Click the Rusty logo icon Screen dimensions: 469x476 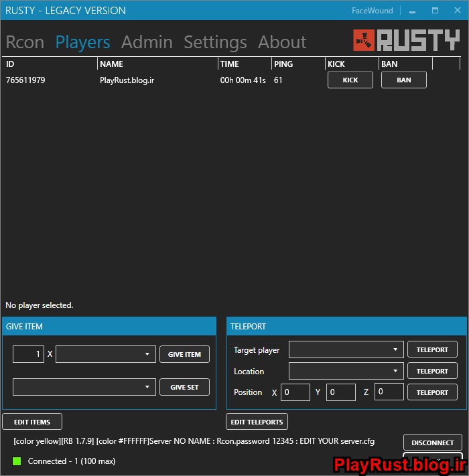(364, 40)
